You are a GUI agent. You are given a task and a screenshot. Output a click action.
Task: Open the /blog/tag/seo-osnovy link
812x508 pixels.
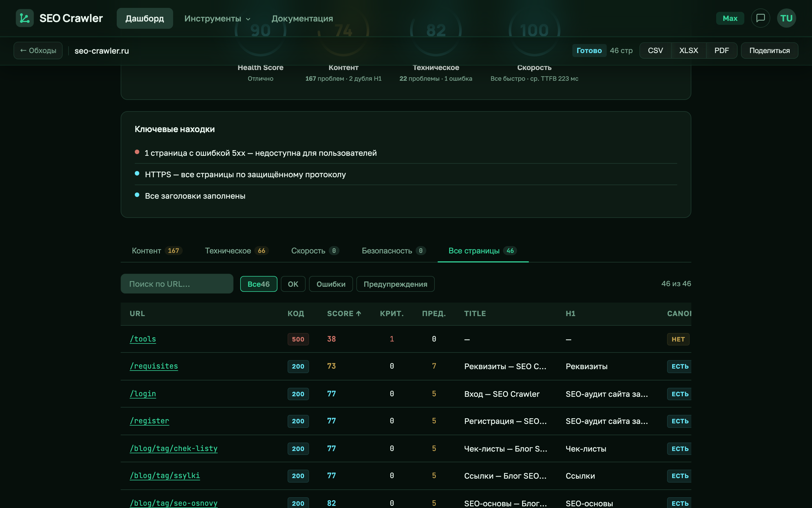coord(173,503)
